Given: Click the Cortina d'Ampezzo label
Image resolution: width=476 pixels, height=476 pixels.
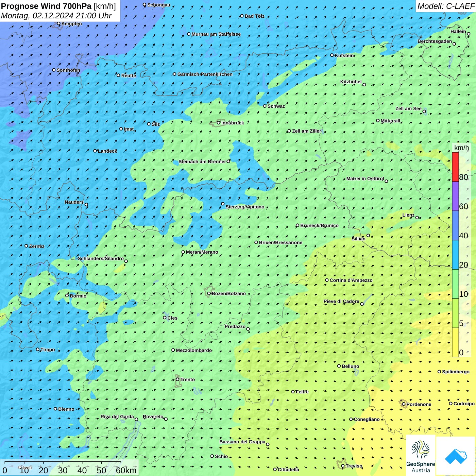Looking at the screenshot, I should (351, 280).
